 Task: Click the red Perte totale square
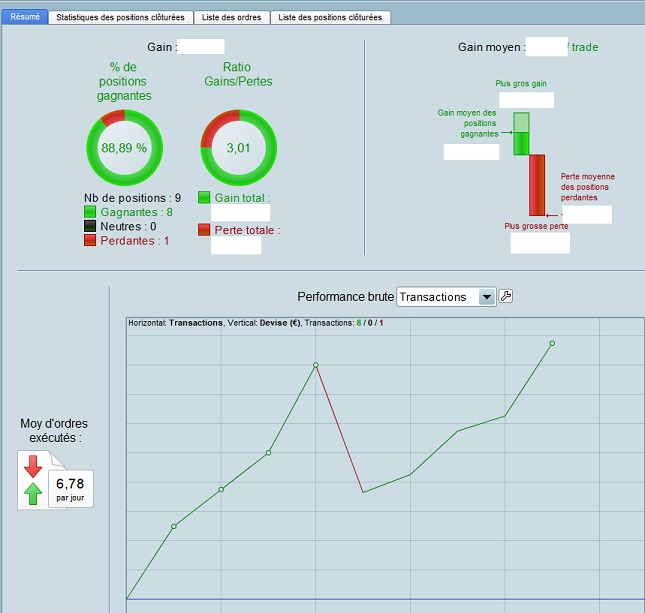204,230
